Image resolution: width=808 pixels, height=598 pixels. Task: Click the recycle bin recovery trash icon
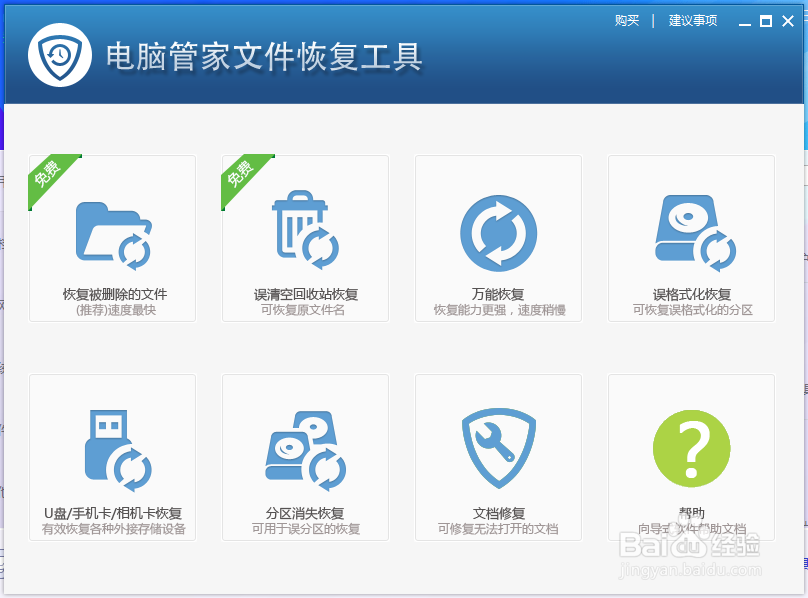[x=305, y=230]
